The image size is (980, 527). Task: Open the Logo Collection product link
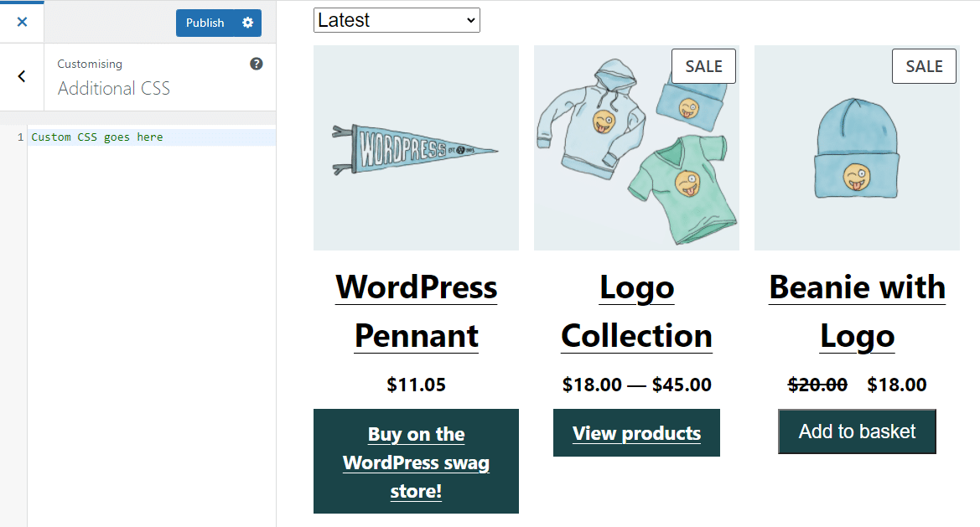coord(635,311)
